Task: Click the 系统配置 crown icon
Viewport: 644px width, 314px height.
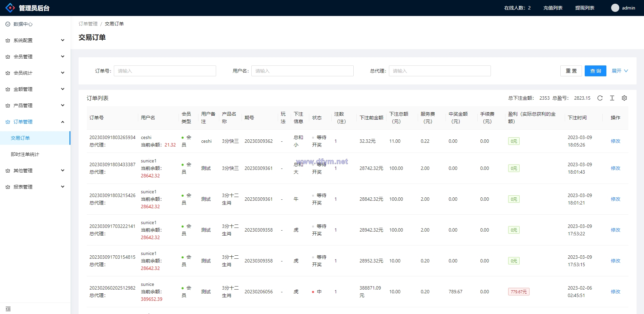Action: [x=8, y=40]
